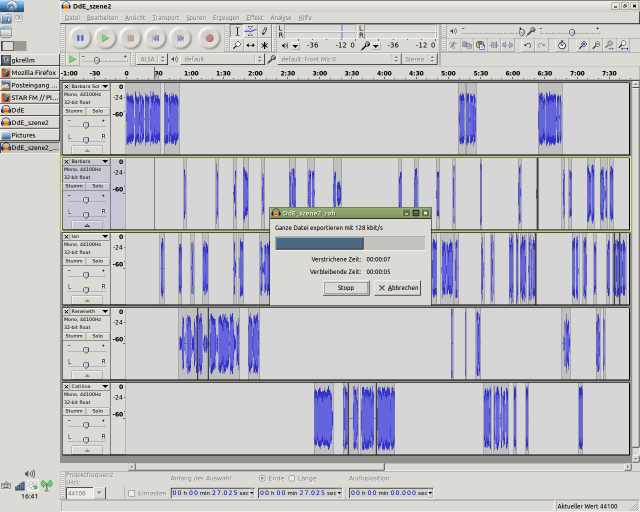This screenshot has height=512, width=640.
Task: Click the Trim audio icon
Action: coord(494,45)
